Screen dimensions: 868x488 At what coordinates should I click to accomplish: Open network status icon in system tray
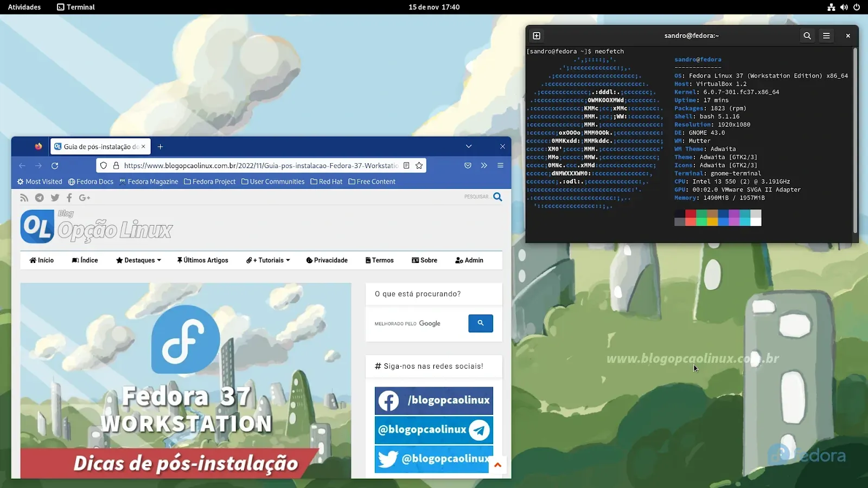[x=831, y=7]
